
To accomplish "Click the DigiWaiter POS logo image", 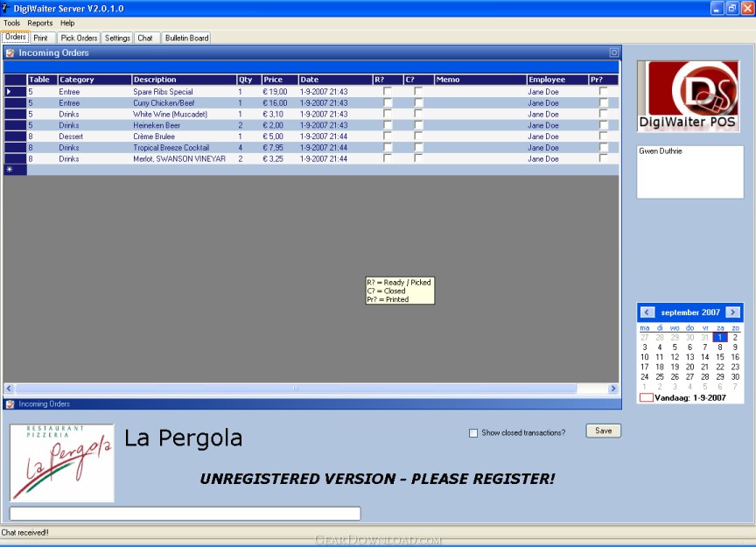I will [x=688, y=95].
